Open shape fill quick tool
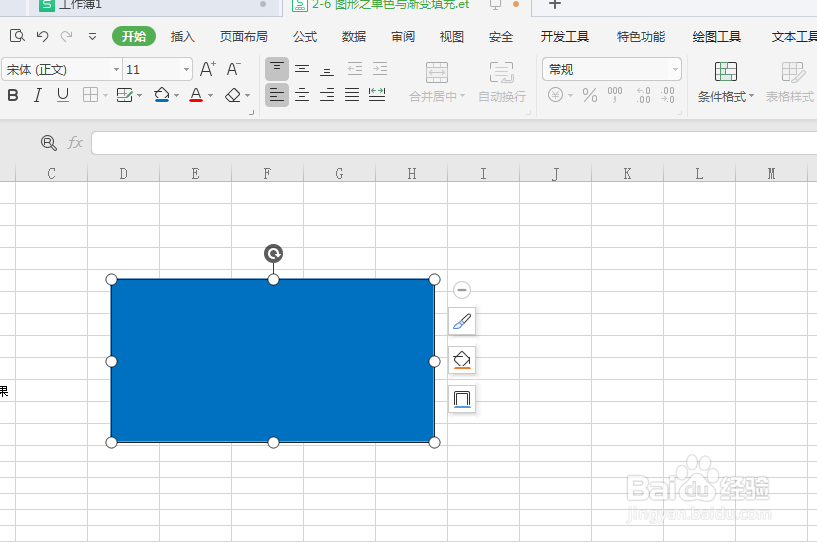817x542 pixels. [462, 360]
